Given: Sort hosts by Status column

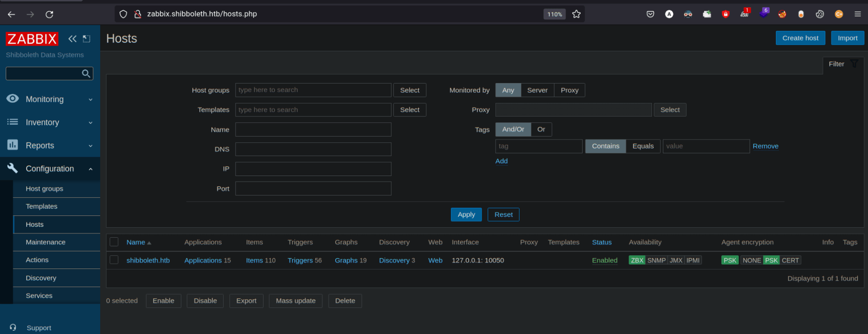Looking at the screenshot, I should coord(602,242).
